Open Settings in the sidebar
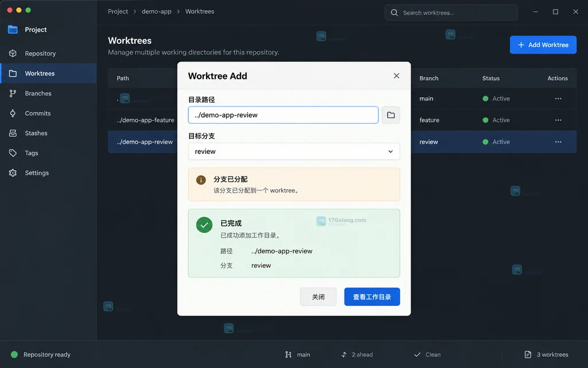Image resolution: width=588 pixels, height=368 pixels. [48, 172]
